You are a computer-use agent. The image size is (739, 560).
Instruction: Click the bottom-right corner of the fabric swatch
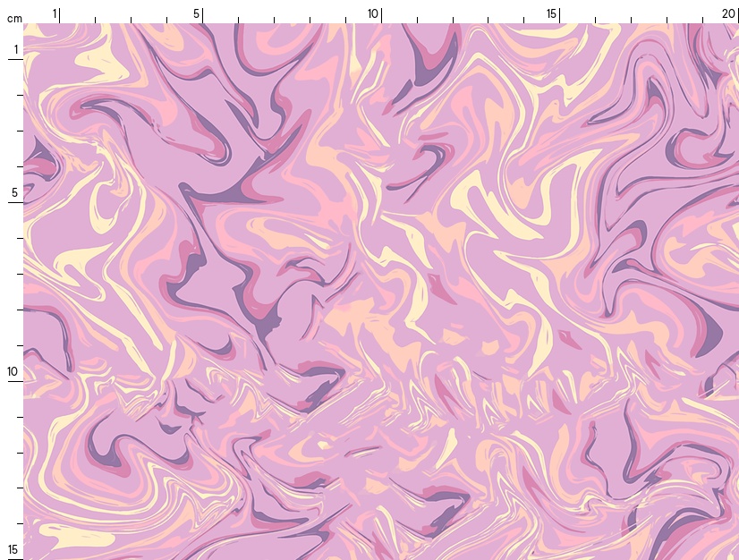pyautogui.click(x=736, y=557)
